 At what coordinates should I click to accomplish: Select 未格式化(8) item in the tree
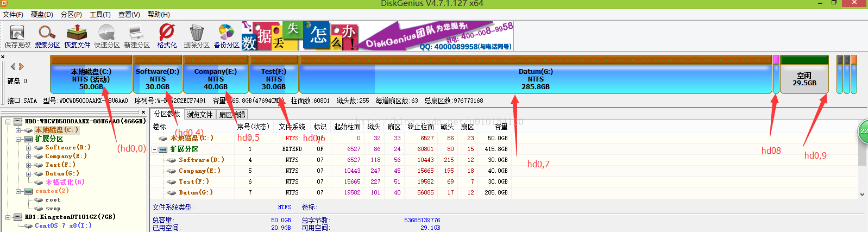coord(65,183)
